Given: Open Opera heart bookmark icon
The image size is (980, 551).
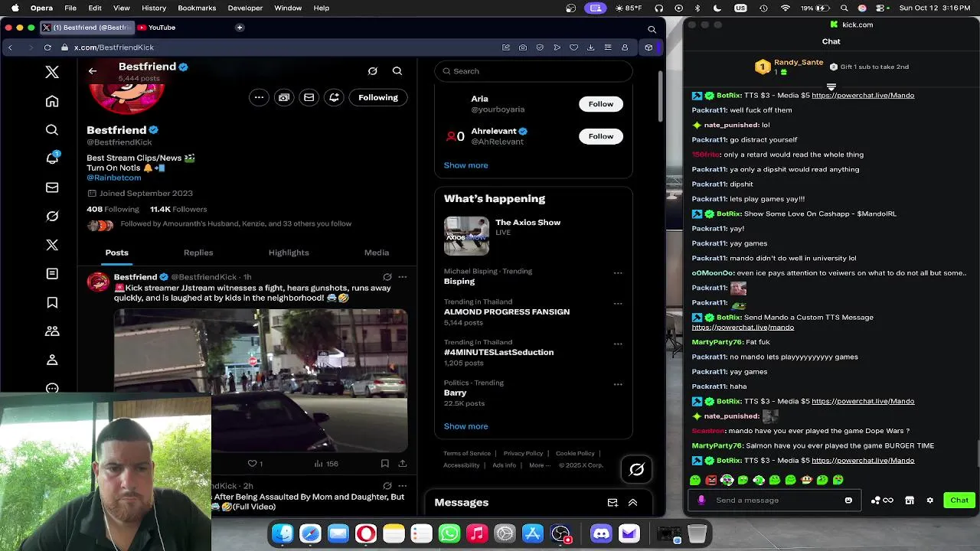Looking at the screenshot, I should (x=573, y=47).
